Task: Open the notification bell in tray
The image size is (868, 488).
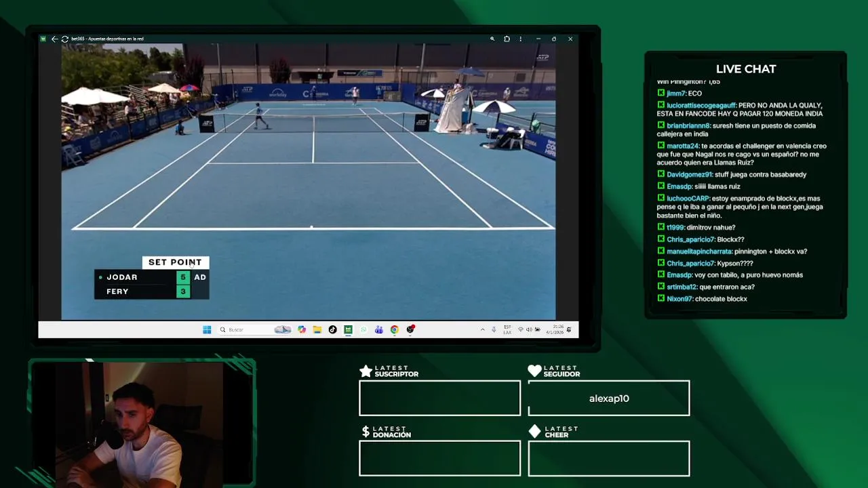Action: tap(569, 329)
